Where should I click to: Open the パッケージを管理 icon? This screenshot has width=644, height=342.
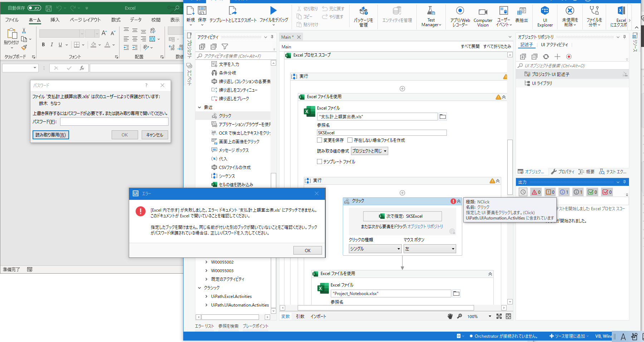363,11
